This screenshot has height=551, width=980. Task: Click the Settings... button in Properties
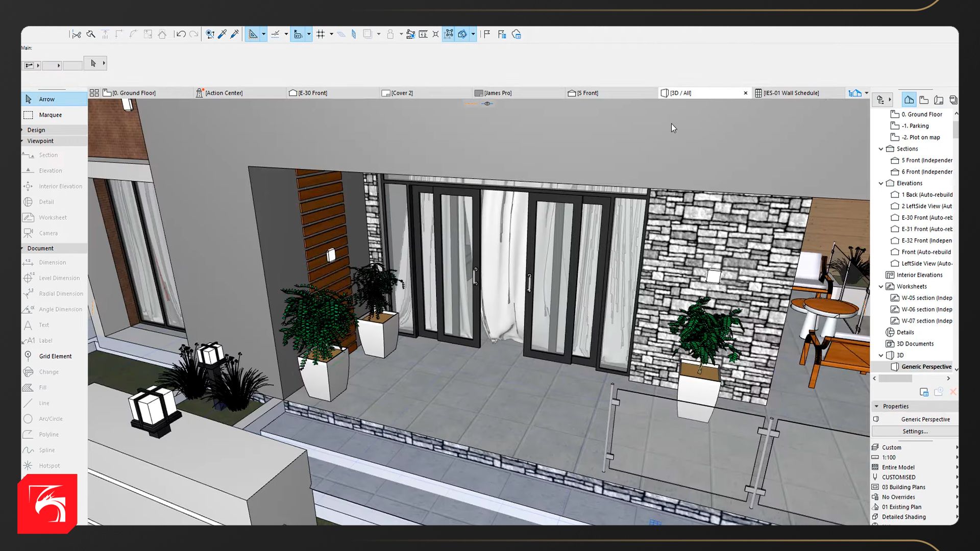tap(915, 432)
